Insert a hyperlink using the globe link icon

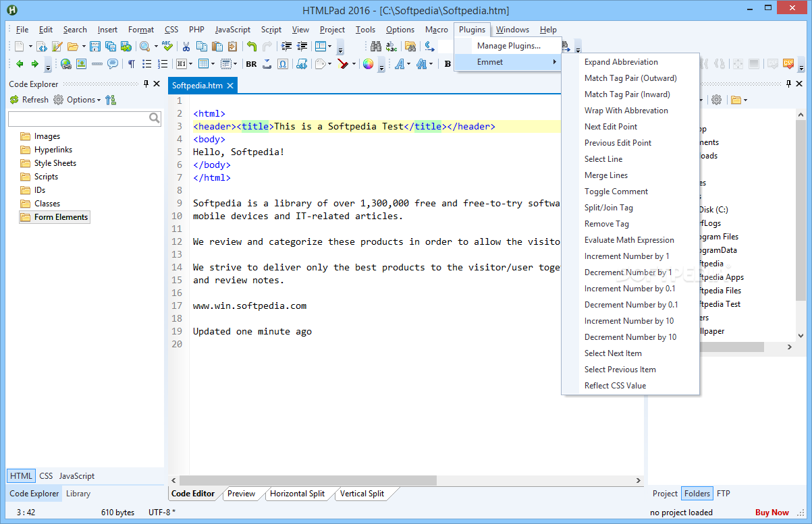65,64
